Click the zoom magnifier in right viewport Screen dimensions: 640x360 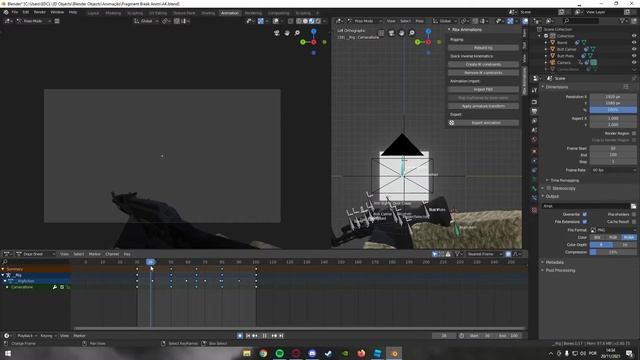(x=412, y=33)
